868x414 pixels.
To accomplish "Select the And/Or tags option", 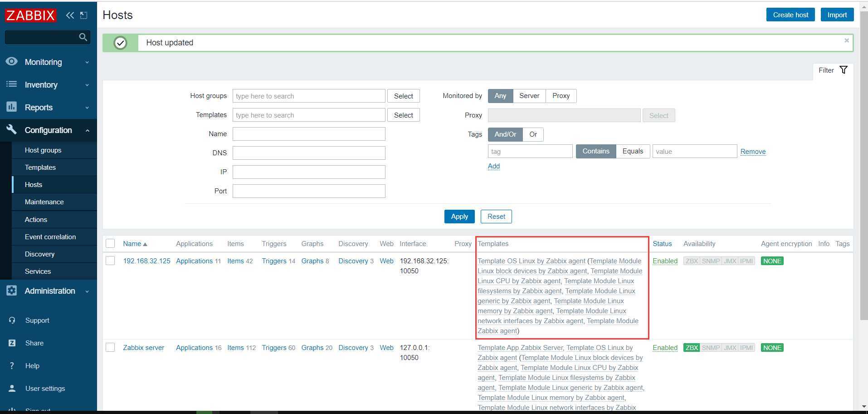I will (x=505, y=134).
